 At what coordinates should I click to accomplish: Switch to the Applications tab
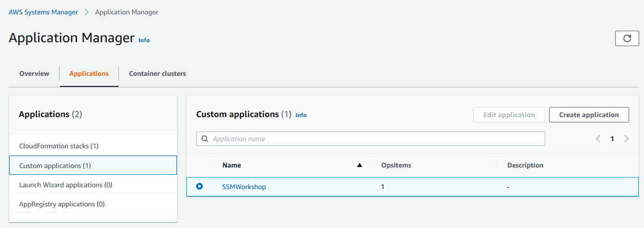click(89, 73)
